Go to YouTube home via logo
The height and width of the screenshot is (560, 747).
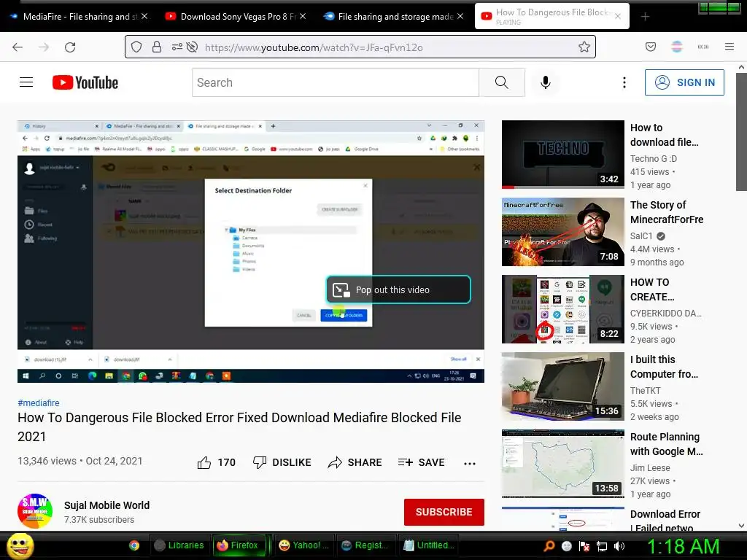pyautogui.click(x=85, y=82)
